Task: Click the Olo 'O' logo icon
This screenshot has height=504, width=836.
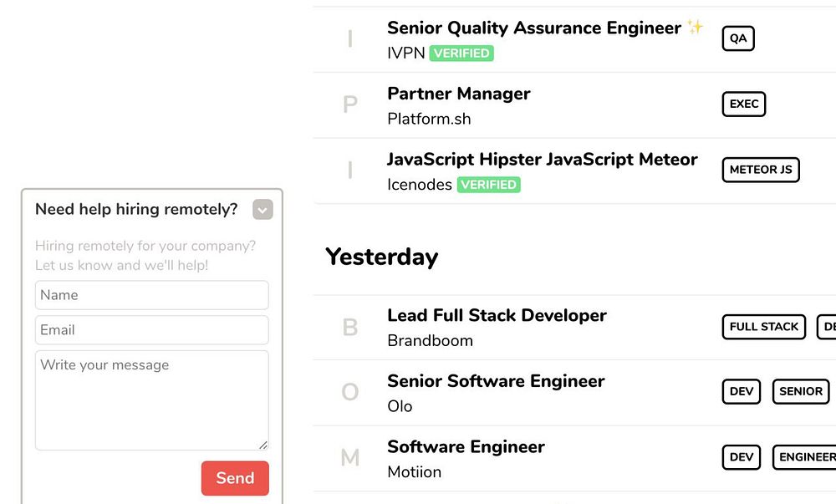Action: click(350, 393)
